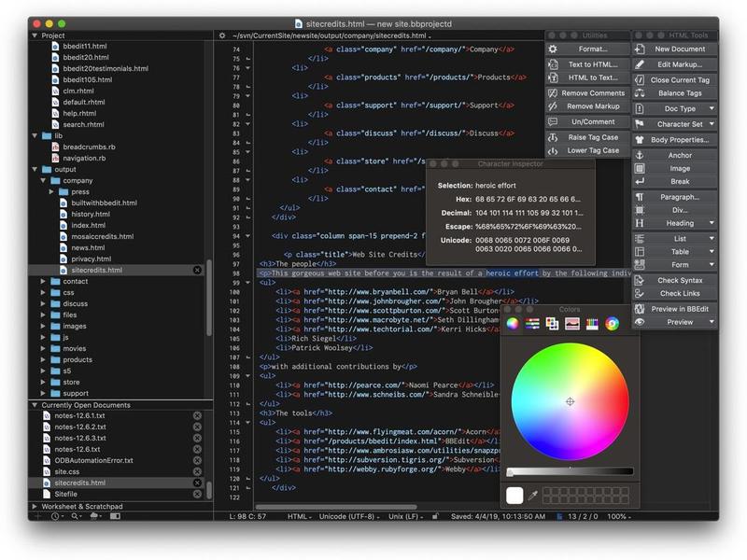Open the Heading dropdown in HTML Tools
Screen dimensions: 747x560
(x=674, y=223)
